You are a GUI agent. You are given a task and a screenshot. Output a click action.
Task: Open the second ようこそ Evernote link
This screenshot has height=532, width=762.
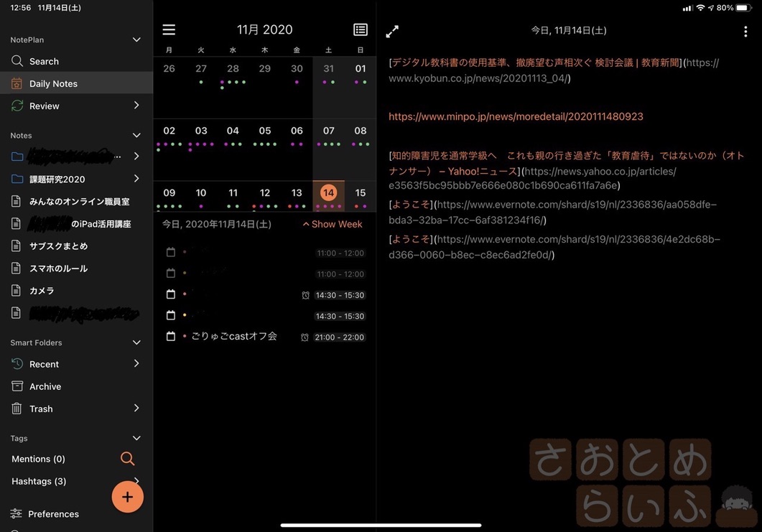pyautogui.click(x=411, y=239)
